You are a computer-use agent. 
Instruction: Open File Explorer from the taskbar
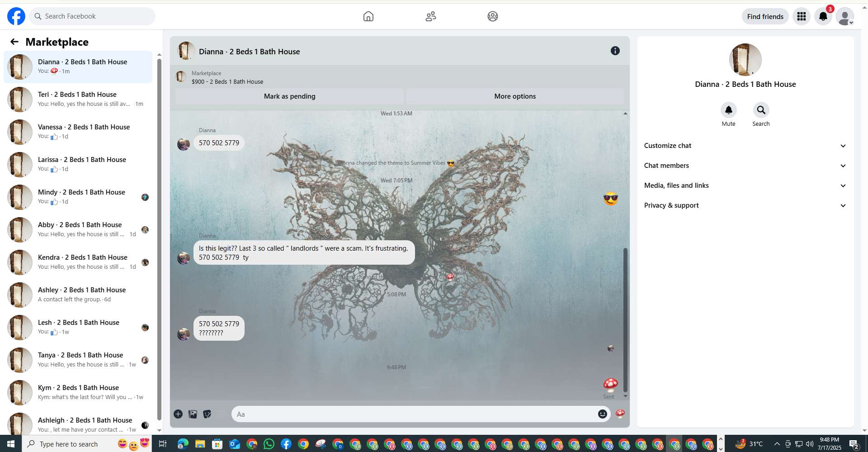click(200, 444)
